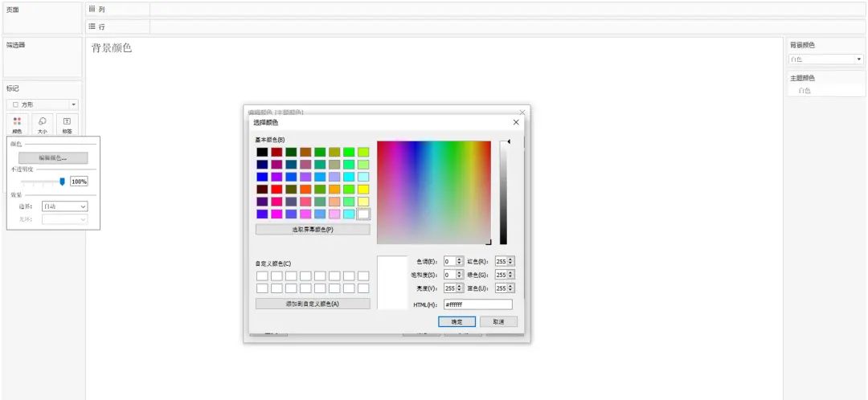Screen dimensions: 868x400
Task: Cancel with the 取消 button
Action: 499,321
